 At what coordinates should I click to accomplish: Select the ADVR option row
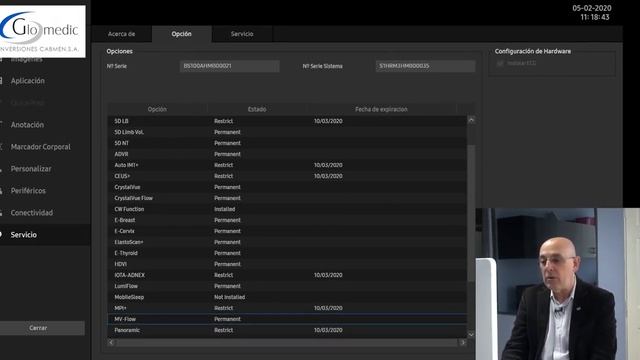coord(287,154)
